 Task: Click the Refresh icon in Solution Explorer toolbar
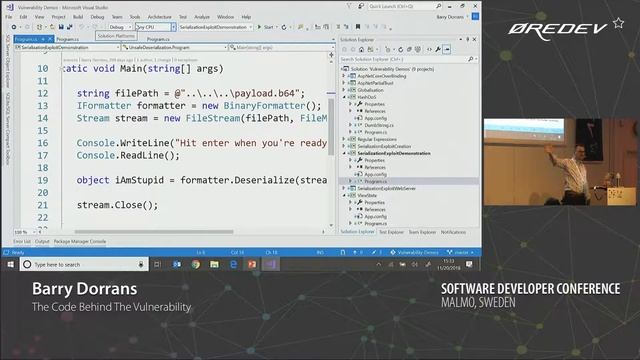tap(400, 49)
